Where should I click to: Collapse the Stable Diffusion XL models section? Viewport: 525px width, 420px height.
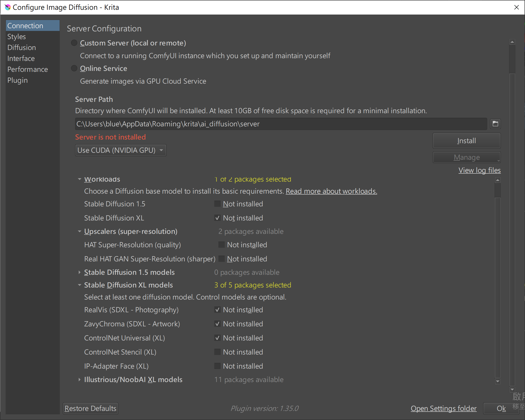click(79, 285)
